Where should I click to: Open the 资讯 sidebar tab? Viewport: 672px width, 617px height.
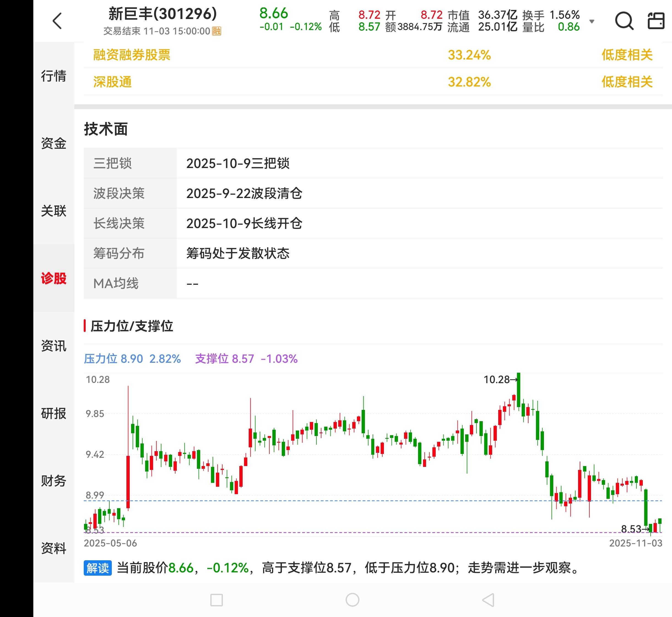tap(53, 346)
